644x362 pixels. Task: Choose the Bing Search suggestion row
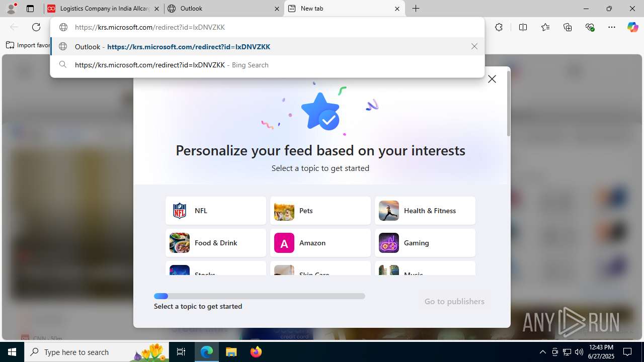pyautogui.click(x=267, y=65)
